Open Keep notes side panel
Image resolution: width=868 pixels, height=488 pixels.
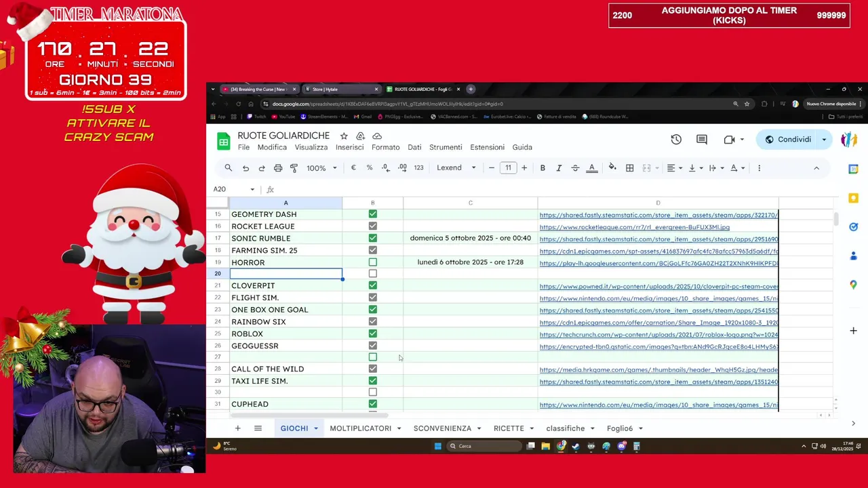[853, 198]
